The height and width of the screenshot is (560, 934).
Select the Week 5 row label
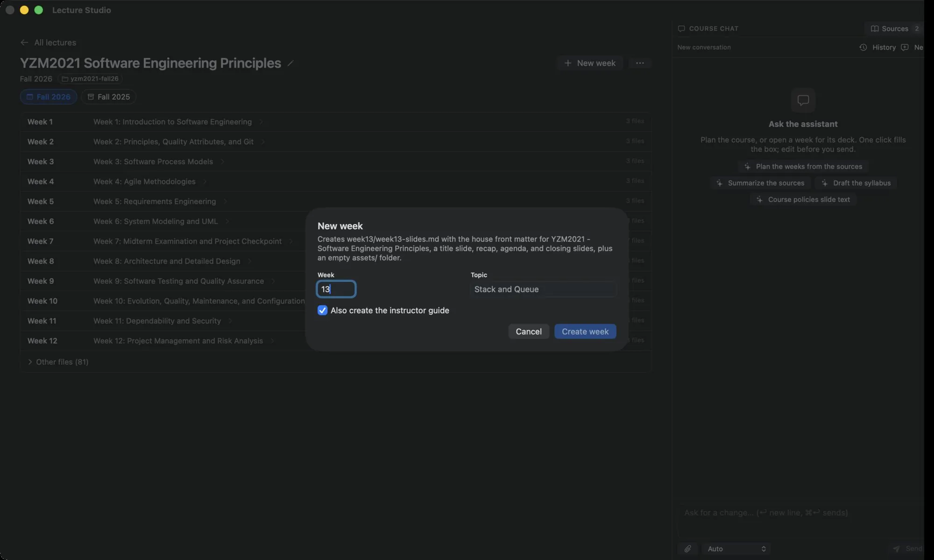pos(41,202)
